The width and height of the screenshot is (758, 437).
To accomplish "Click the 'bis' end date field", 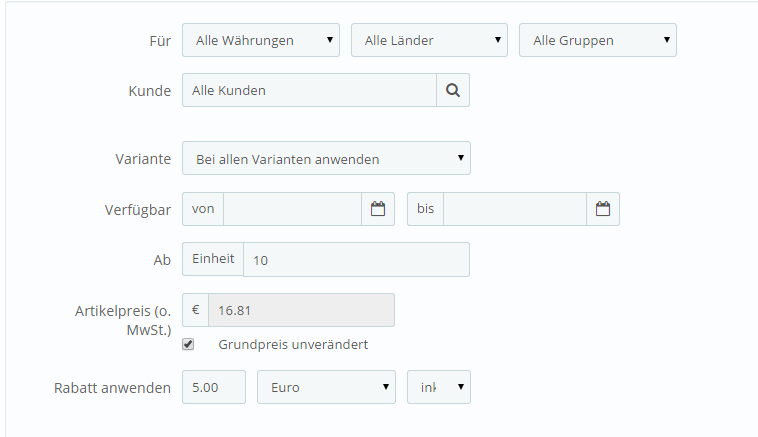I will click(514, 209).
